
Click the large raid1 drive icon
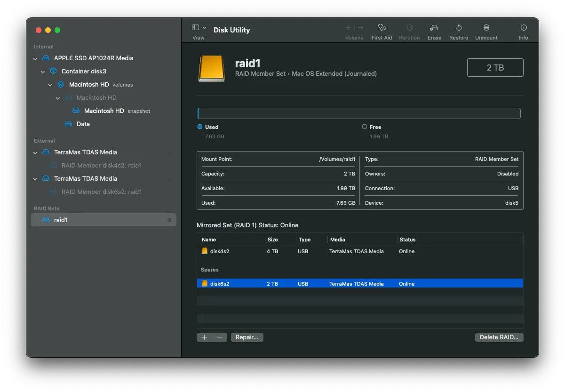tap(212, 69)
